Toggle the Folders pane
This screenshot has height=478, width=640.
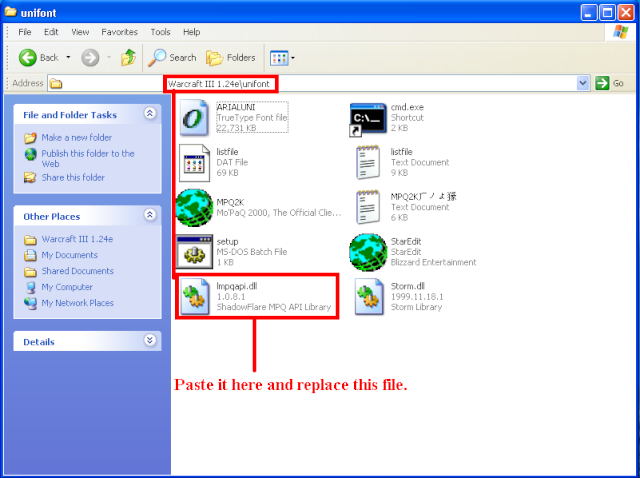231,58
